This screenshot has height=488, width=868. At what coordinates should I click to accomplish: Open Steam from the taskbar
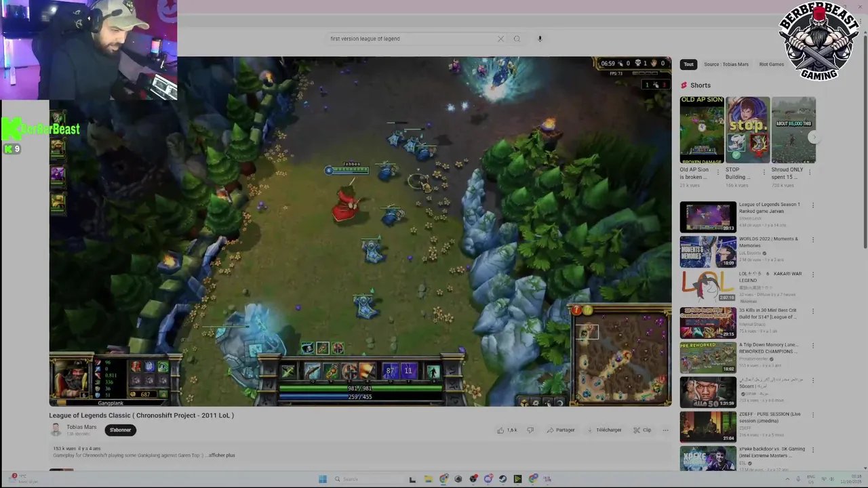coord(502,479)
